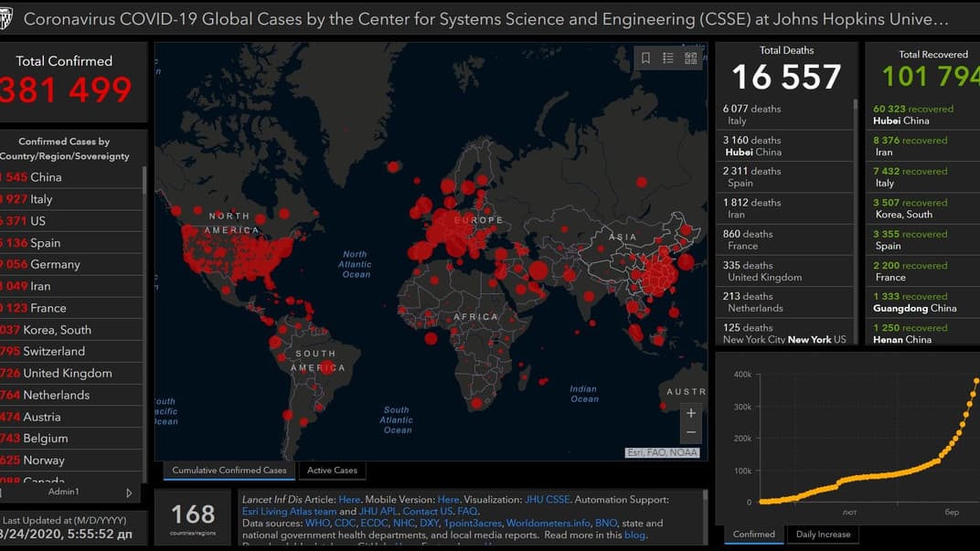The width and height of the screenshot is (980, 551).
Task: Click 213 deaths Netherlands row
Action: pyautogui.click(x=784, y=302)
